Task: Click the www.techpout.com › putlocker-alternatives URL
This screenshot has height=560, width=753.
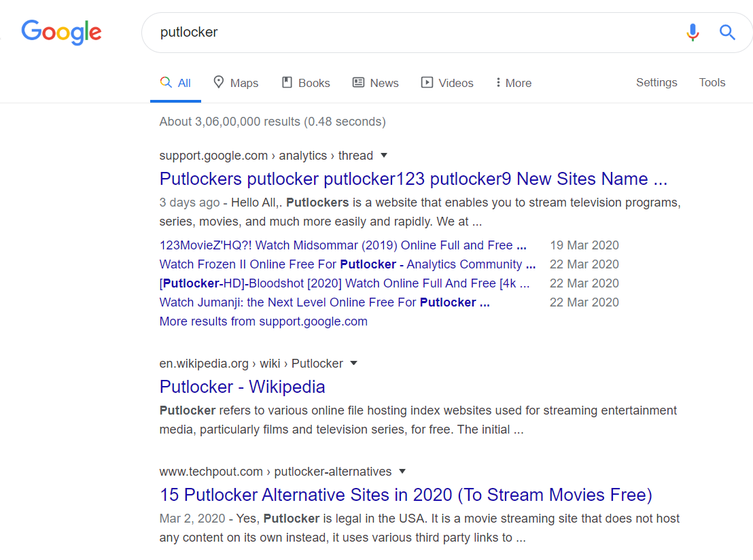Action: (x=275, y=472)
